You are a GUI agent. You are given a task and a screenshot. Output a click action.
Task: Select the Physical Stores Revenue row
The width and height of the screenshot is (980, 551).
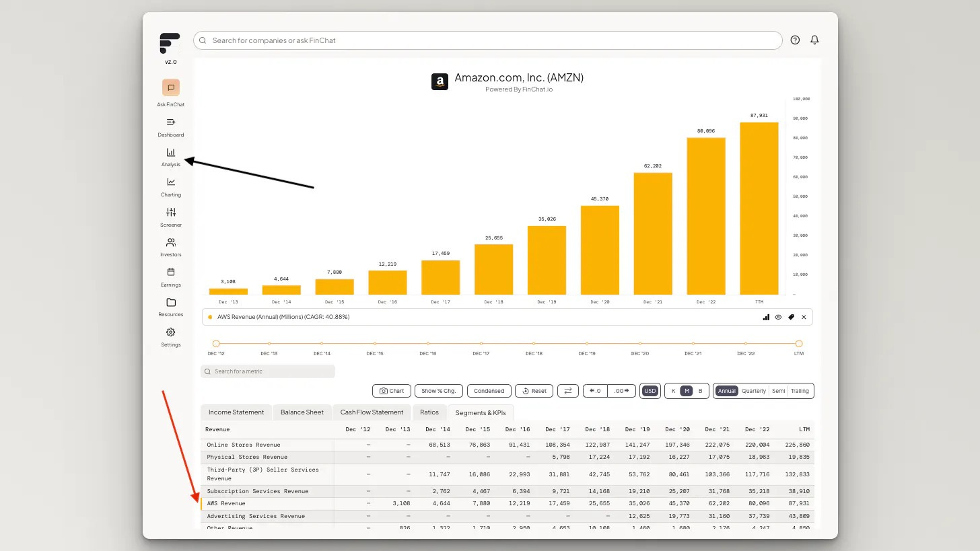point(508,457)
